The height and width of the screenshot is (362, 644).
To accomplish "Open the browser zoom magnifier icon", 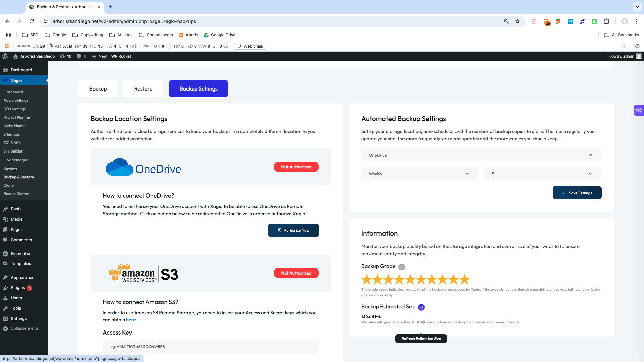I will coord(506,21).
